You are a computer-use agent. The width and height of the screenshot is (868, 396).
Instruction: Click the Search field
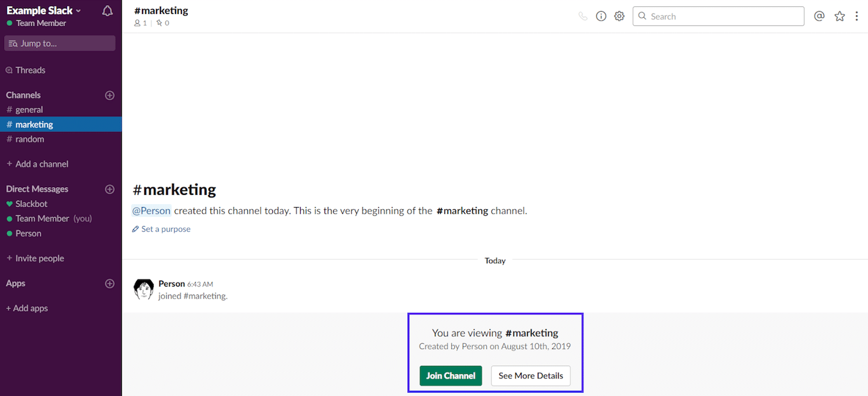pyautogui.click(x=719, y=16)
